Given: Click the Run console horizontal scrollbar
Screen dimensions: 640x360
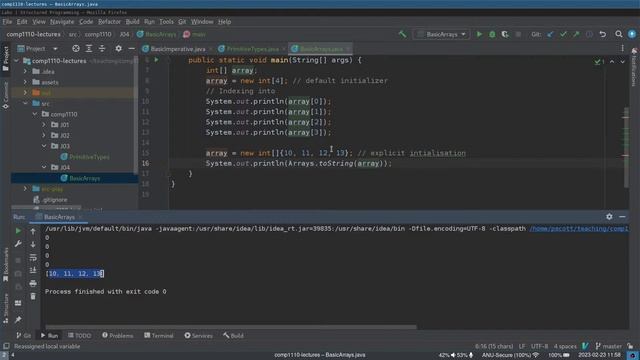Looking at the screenshot, I should tap(231, 327).
